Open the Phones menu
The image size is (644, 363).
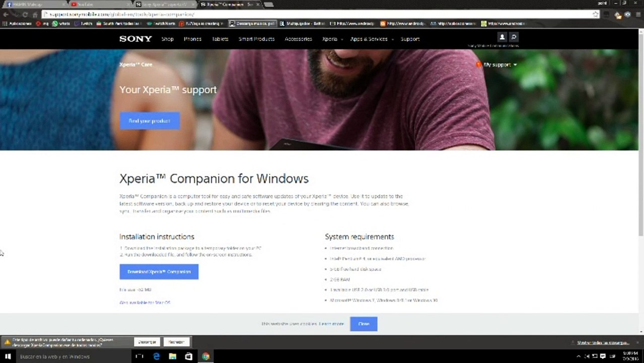(x=192, y=39)
